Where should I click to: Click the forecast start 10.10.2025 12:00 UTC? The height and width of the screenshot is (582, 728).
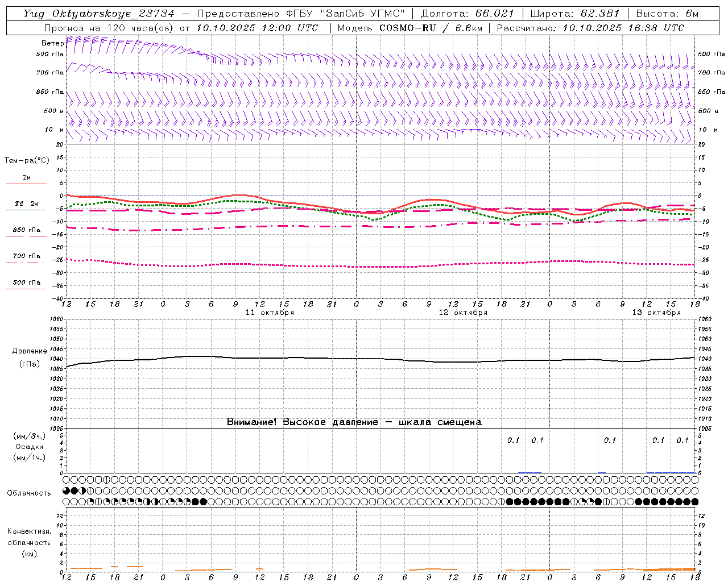257,28
